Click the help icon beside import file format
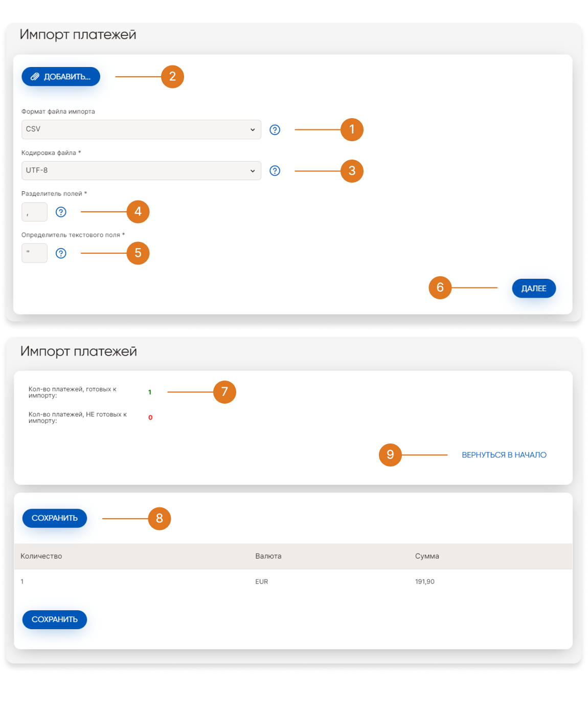 [x=275, y=130]
